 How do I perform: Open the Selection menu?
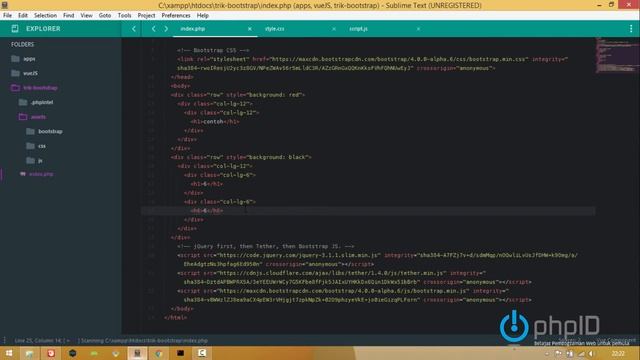coord(45,16)
